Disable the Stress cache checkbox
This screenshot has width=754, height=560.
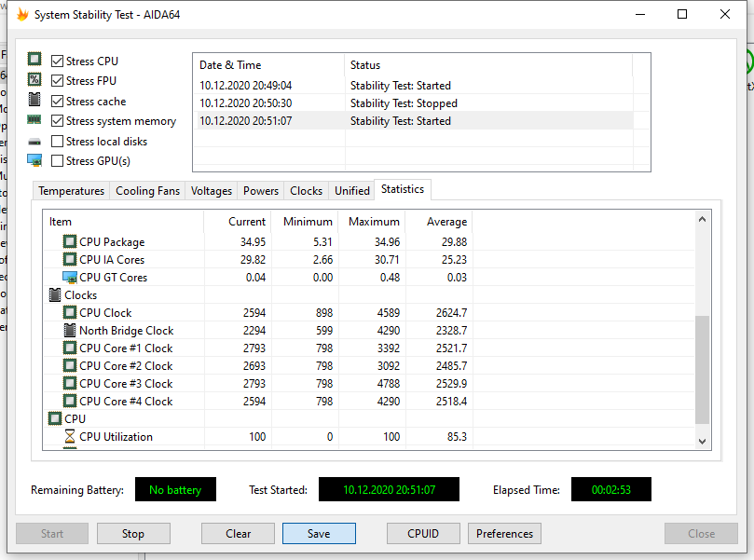(x=58, y=101)
